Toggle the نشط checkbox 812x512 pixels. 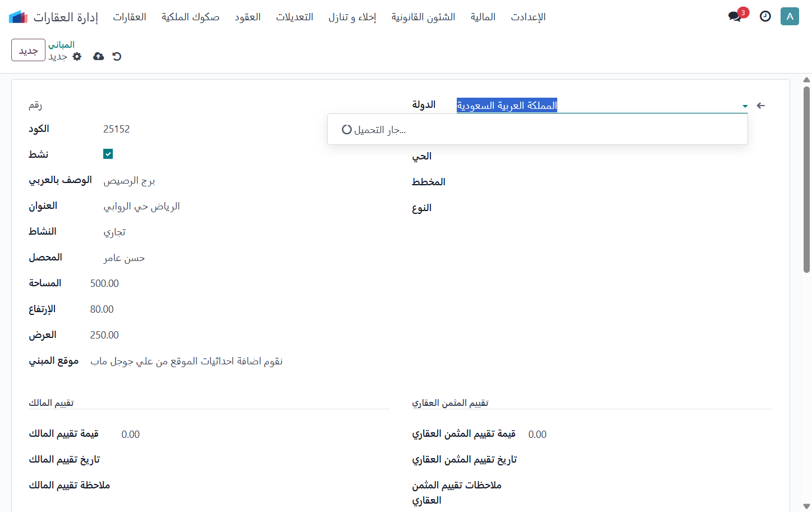(x=108, y=154)
